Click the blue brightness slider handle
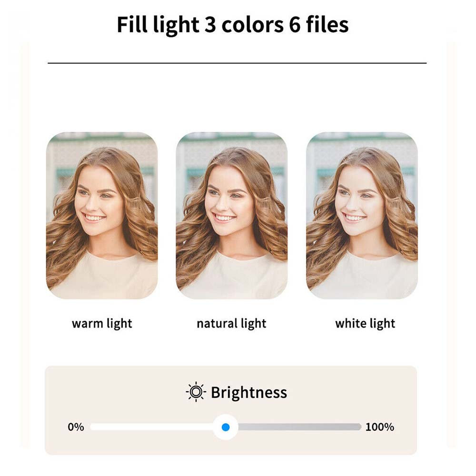This screenshot has width=476, height=476. (x=226, y=427)
